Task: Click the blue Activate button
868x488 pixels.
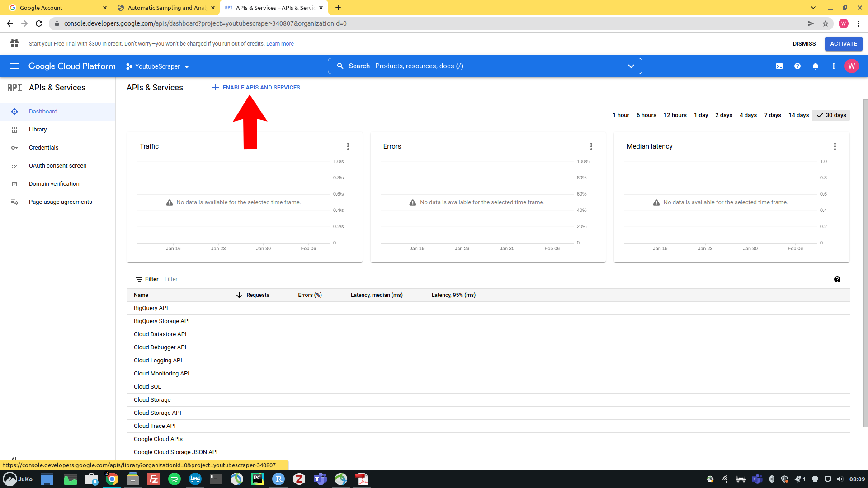Action: [843, 44]
